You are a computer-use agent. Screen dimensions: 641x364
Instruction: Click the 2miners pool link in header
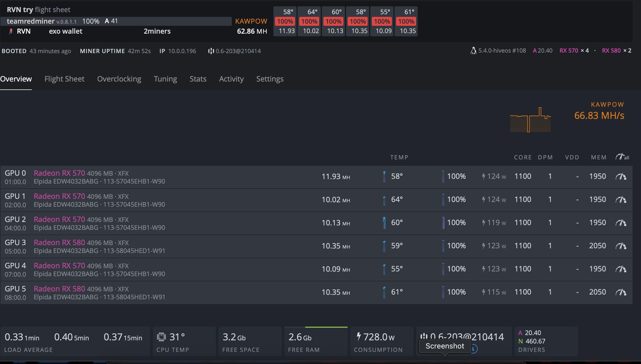coord(157,31)
